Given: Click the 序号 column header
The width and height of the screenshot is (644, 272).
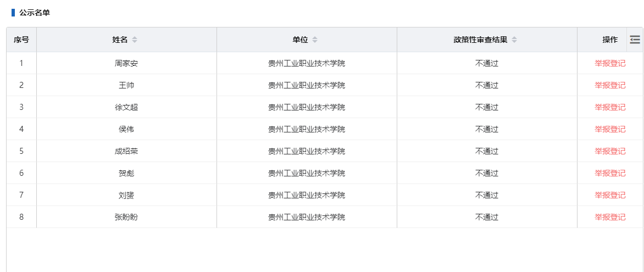Looking at the screenshot, I should tap(21, 40).
